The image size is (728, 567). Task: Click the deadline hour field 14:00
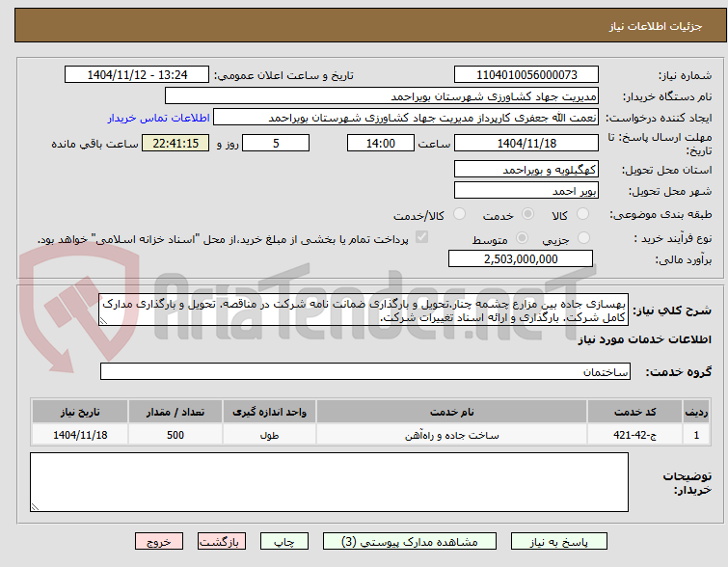(x=381, y=143)
